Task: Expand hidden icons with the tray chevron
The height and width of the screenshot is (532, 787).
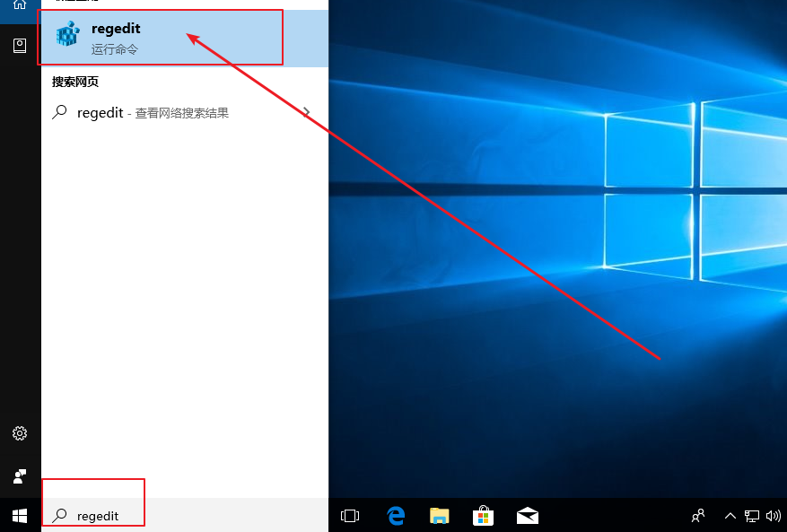Action: coord(730,516)
